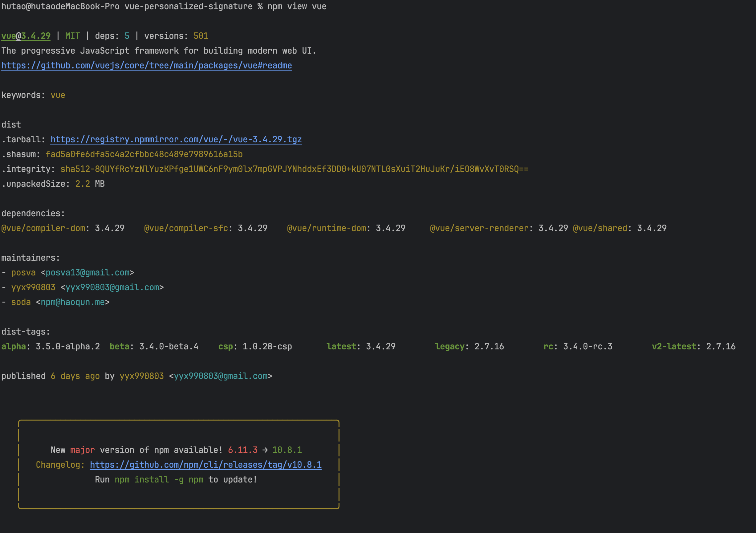756x533 pixels.
Task: Click the npm changelog v10.8.1 link
Action: coord(205,465)
